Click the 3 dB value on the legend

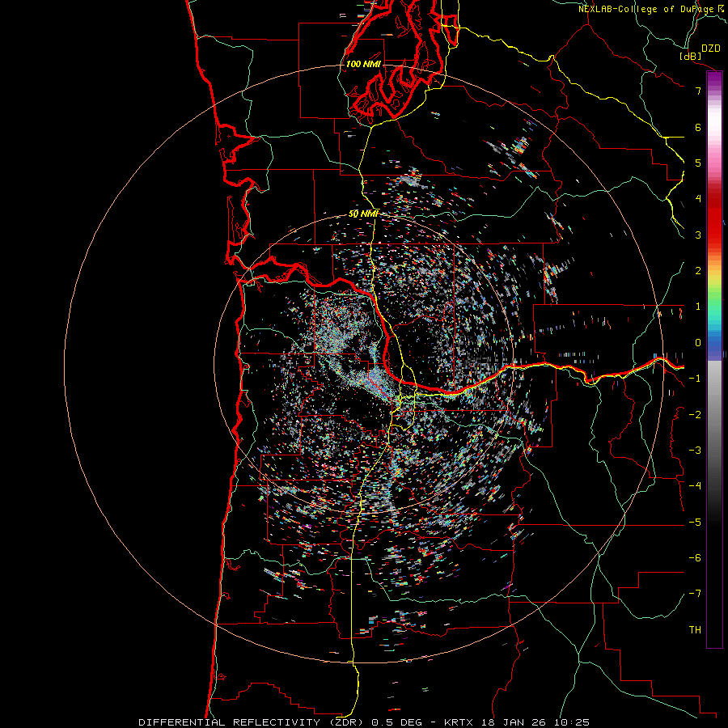pyautogui.click(x=698, y=235)
